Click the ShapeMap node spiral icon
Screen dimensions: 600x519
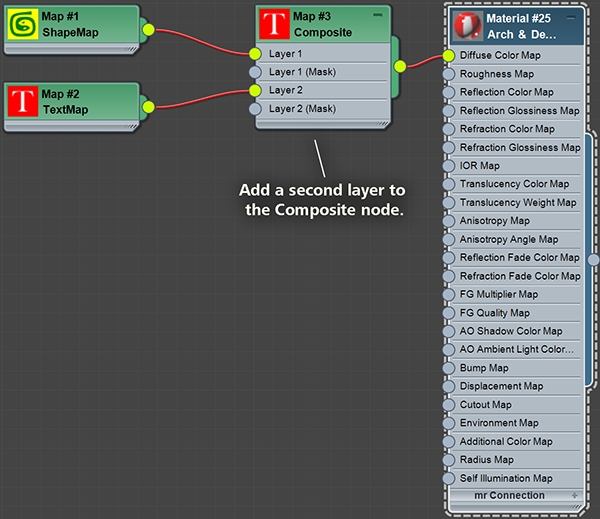pyautogui.click(x=23, y=24)
